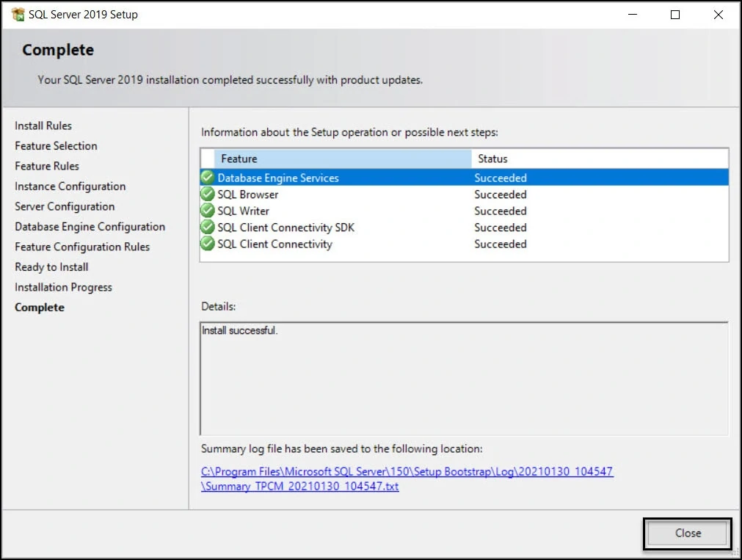The image size is (742, 560).
Task: Click the green check icon beside SQL Browser
Action: 207,194
